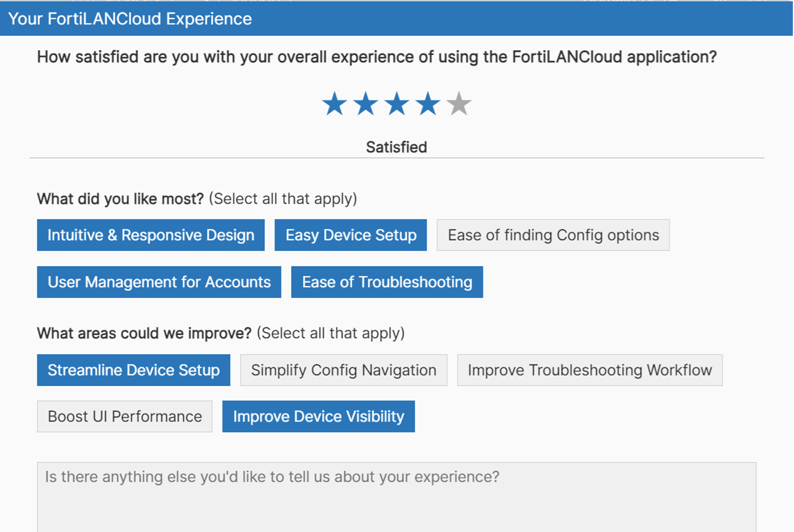Deselect User Management for Accounts
Screen dimensions: 794x532
pos(158,282)
